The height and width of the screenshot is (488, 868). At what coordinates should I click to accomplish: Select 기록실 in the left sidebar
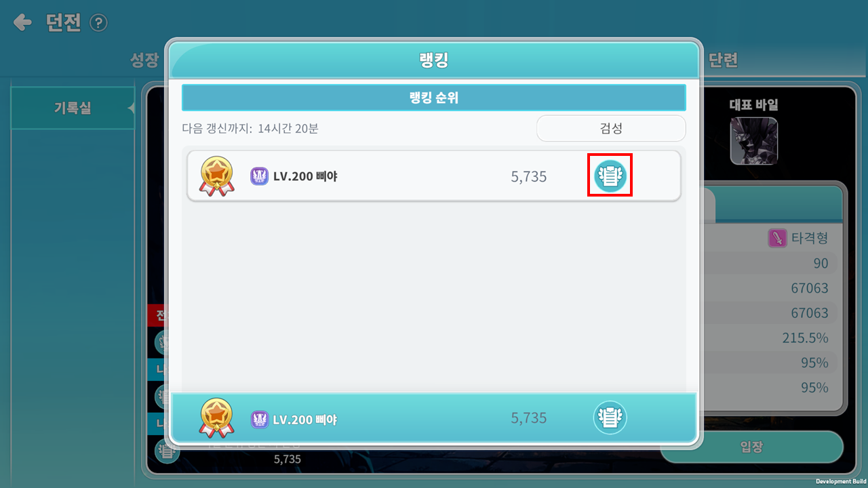click(73, 108)
